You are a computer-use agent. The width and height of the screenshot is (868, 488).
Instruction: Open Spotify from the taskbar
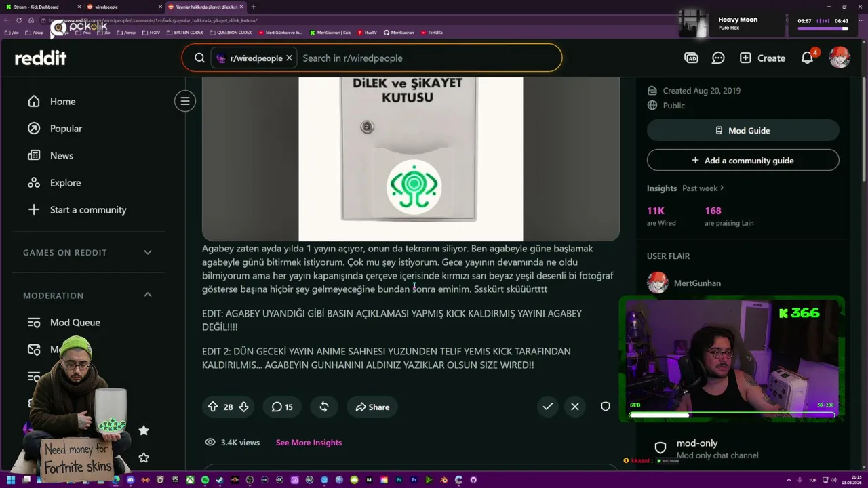click(205, 480)
